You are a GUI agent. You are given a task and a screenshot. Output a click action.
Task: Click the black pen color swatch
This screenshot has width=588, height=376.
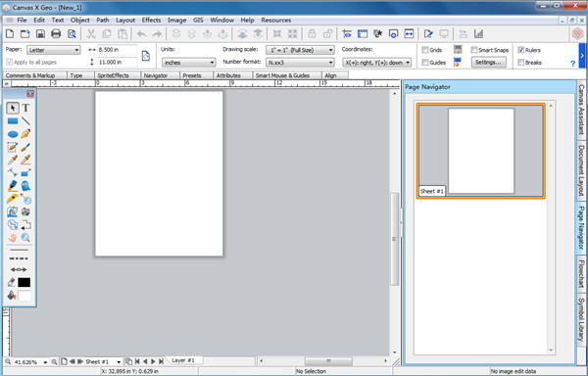pos(24,282)
